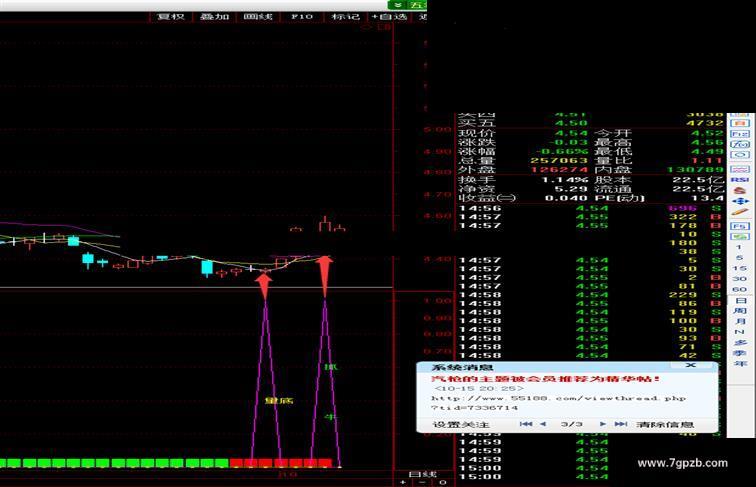Viewport: 756px width, 487px height.
Task: Switch to daily 日 period
Action: [x=740, y=300]
